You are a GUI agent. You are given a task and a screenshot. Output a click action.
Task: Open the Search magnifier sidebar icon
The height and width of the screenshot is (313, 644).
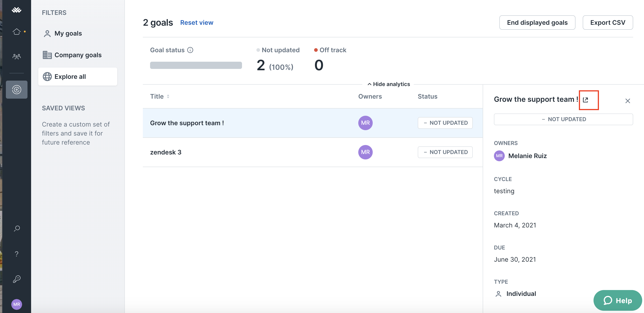click(x=16, y=229)
